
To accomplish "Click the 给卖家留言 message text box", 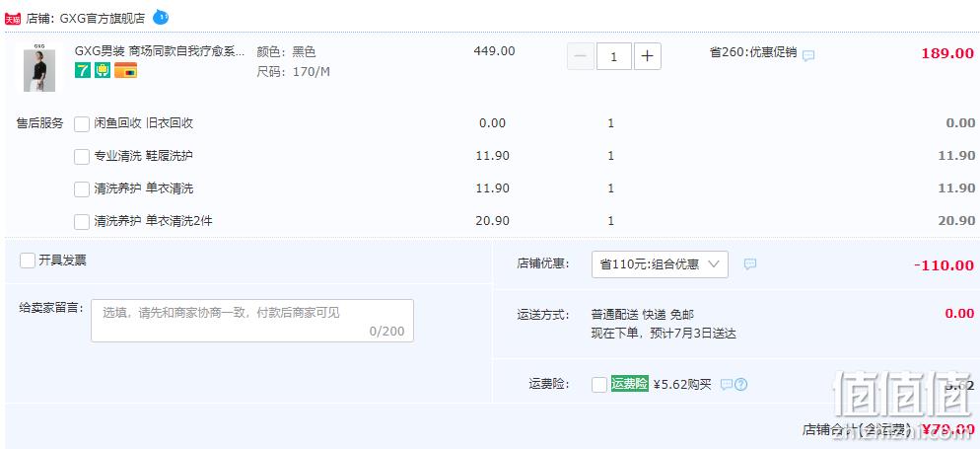I will pyautogui.click(x=252, y=320).
